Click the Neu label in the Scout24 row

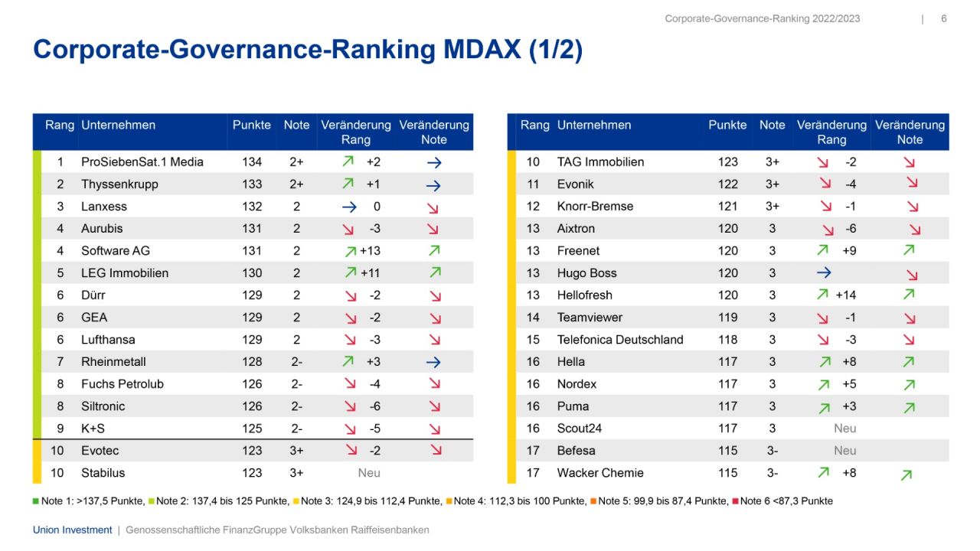click(x=844, y=429)
